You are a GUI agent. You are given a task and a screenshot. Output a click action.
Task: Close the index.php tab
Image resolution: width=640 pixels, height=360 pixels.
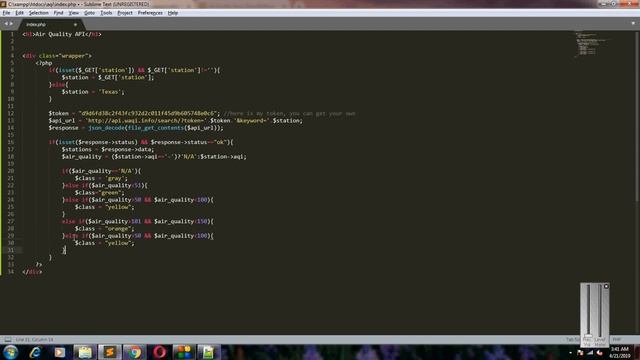click(x=75, y=24)
